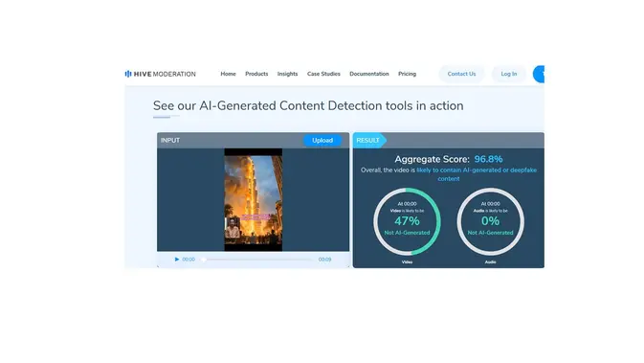Open the Products menu item
This screenshot has width=644, height=363.
tap(256, 74)
